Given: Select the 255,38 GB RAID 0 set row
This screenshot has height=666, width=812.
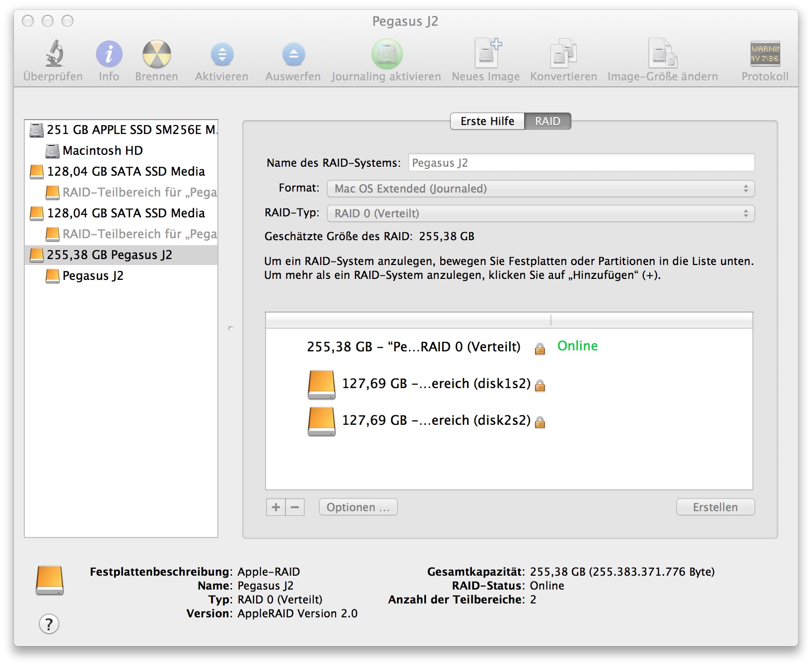Looking at the screenshot, I should pos(509,346).
